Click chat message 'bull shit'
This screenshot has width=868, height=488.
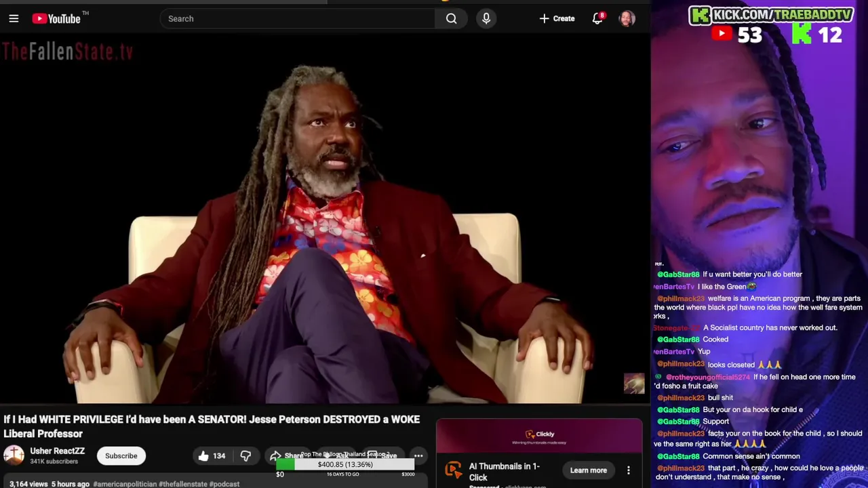pyautogui.click(x=720, y=398)
